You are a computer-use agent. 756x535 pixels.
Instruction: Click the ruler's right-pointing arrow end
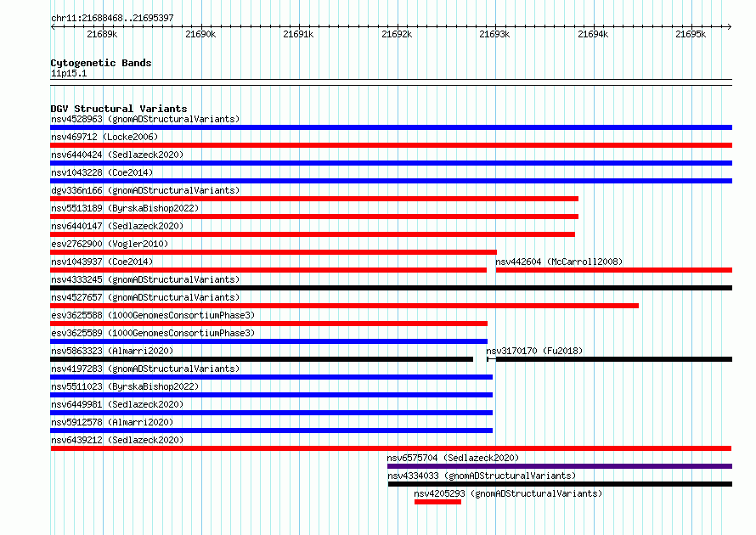(730, 26)
